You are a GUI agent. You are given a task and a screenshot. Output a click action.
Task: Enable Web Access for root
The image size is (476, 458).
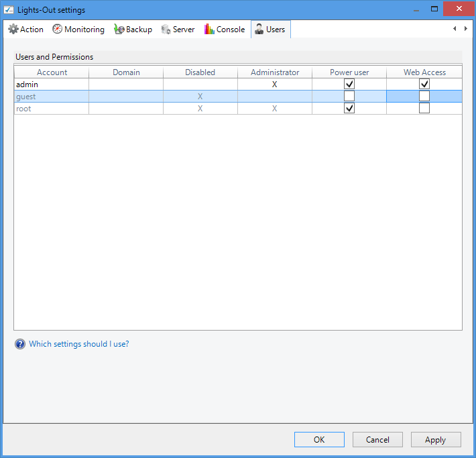(424, 108)
